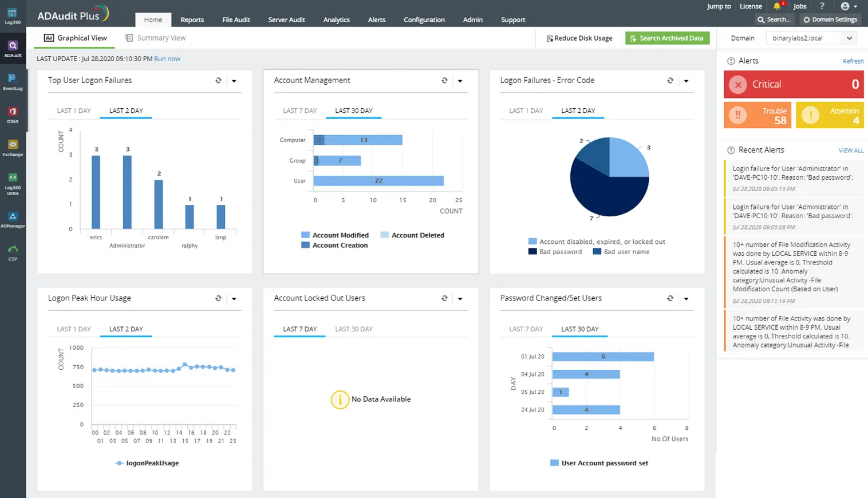
Task: Open the Server Audit tab
Action: pos(286,20)
